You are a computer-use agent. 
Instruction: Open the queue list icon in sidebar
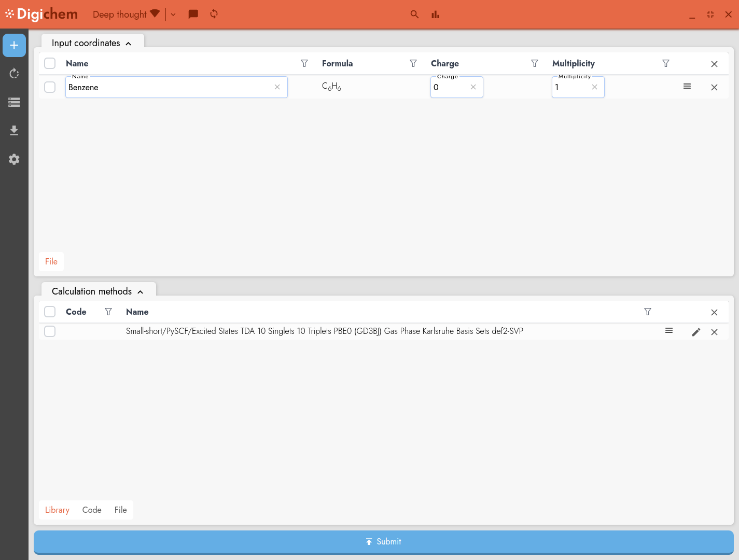(x=14, y=102)
